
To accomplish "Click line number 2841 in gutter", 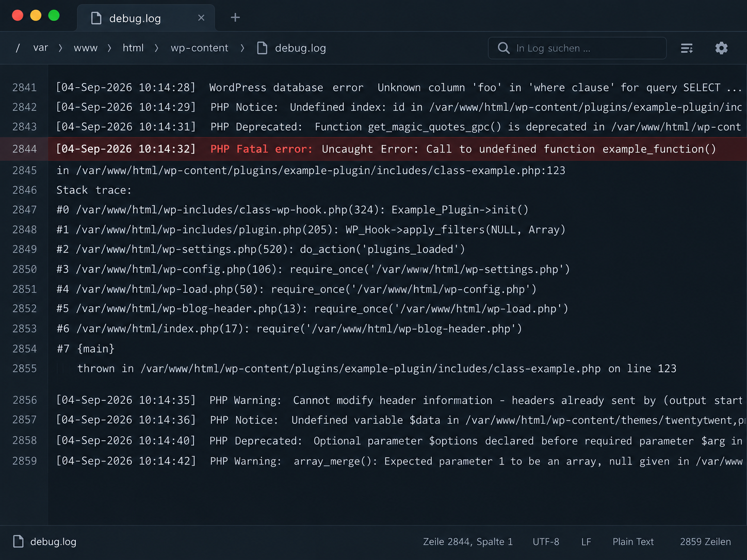I will click(25, 88).
